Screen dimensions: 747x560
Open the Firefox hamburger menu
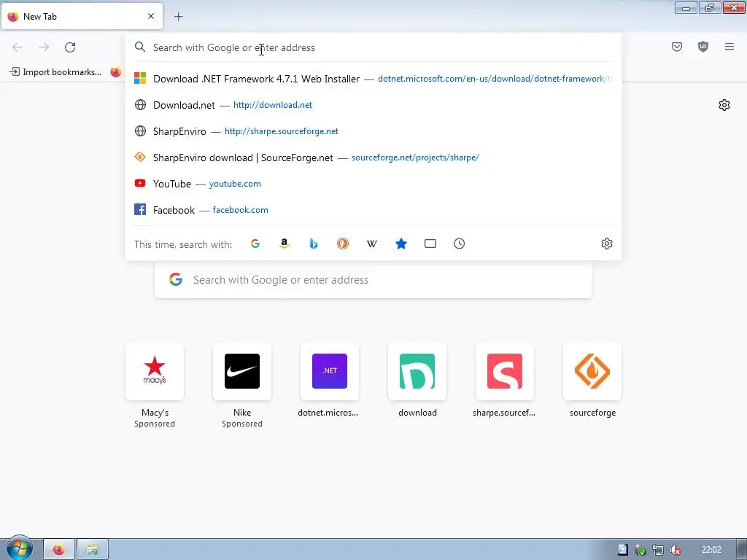coord(729,47)
